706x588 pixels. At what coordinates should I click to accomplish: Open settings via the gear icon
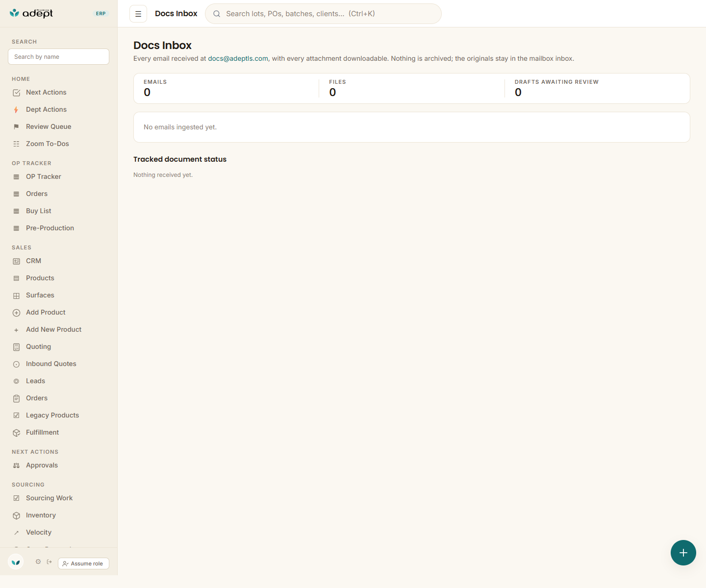38,562
